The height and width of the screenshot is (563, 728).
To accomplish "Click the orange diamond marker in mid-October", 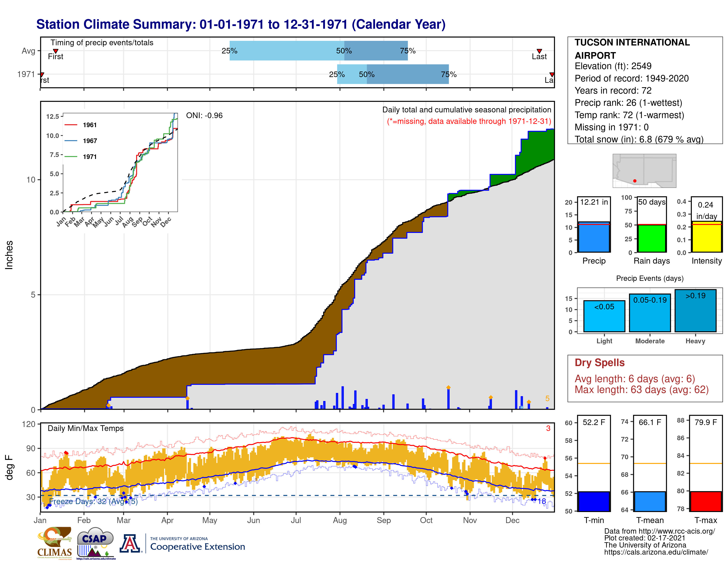I will pos(448,387).
